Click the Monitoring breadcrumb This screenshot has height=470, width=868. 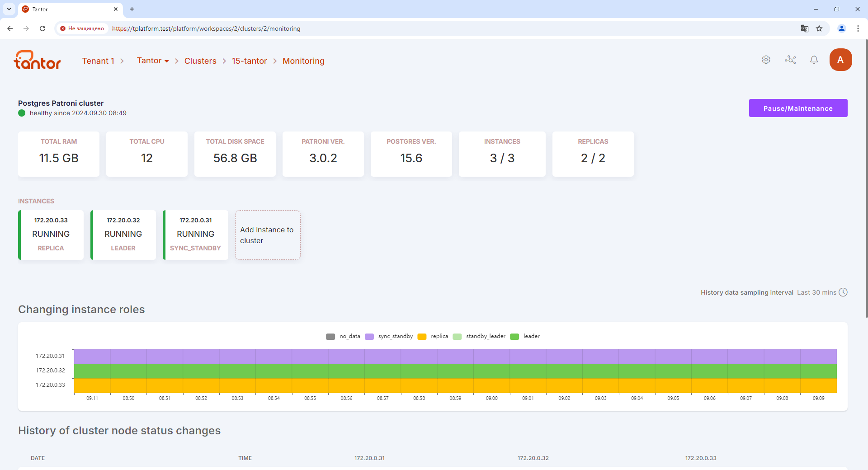click(303, 61)
